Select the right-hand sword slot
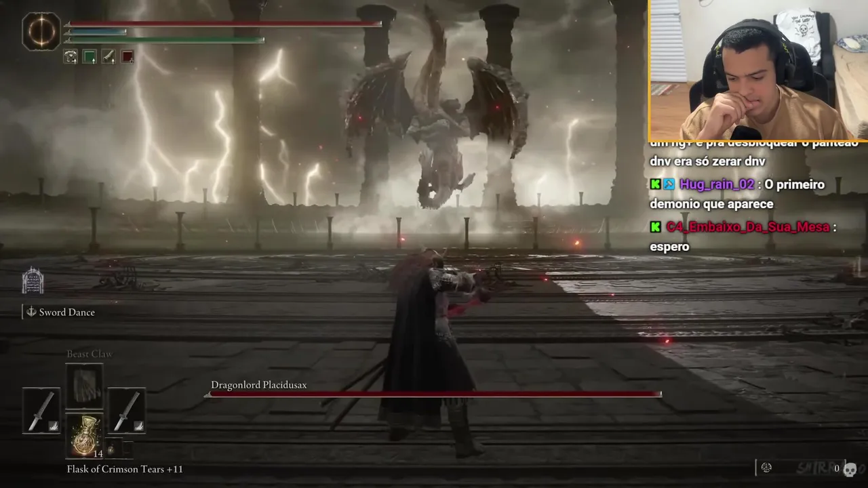The height and width of the screenshot is (488, 868). pos(127,410)
